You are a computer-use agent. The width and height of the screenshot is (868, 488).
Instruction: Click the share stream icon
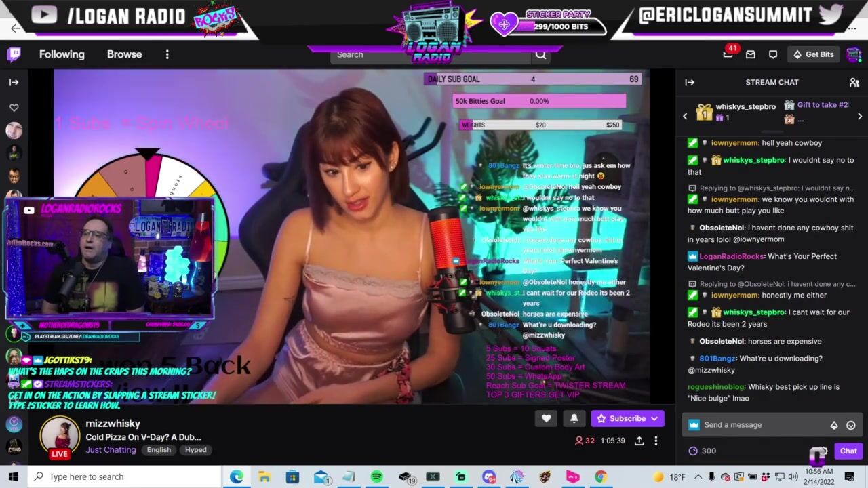point(639,441)
